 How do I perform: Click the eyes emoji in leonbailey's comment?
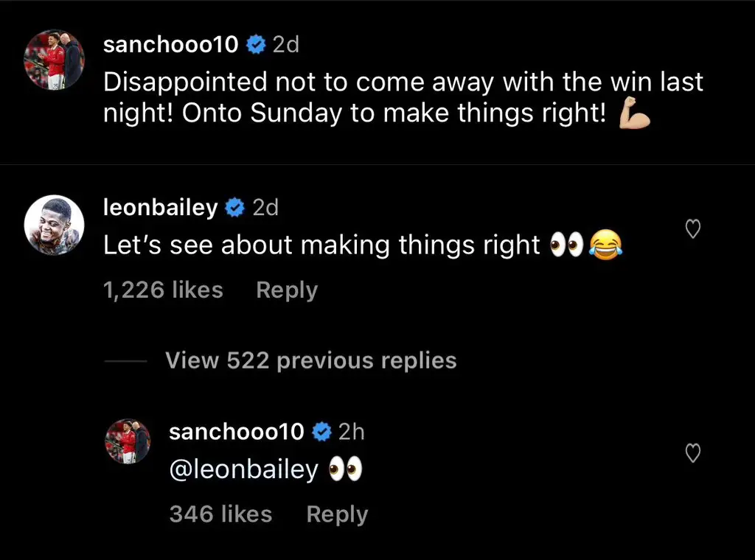click(x=566, y=245)
